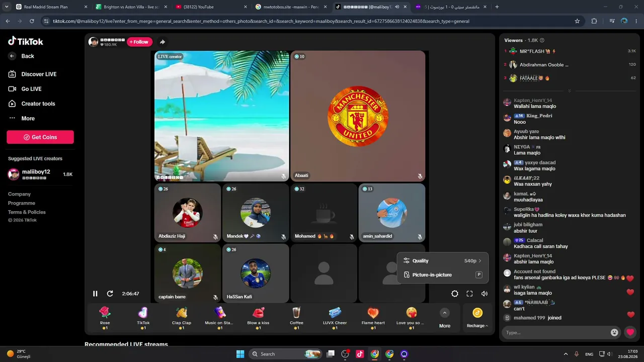
Task: Click the streamer's profile avatar
Action: [x=93, y=42]
